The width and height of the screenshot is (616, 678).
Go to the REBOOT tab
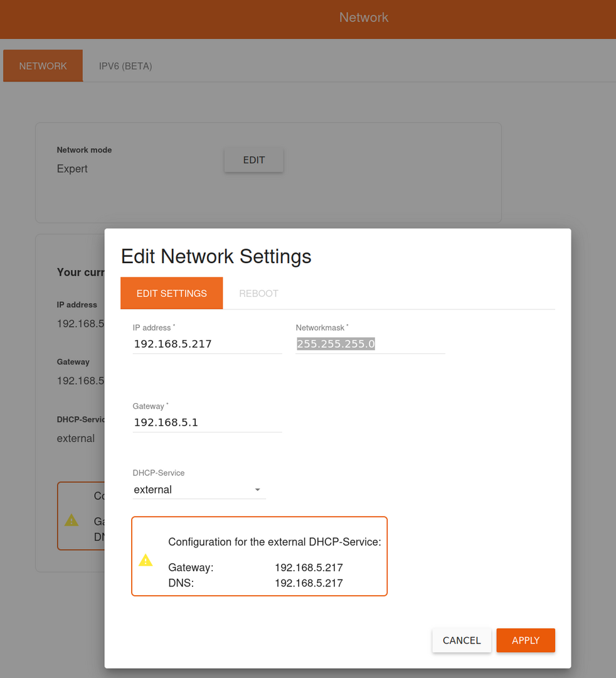tap(258, 293)
